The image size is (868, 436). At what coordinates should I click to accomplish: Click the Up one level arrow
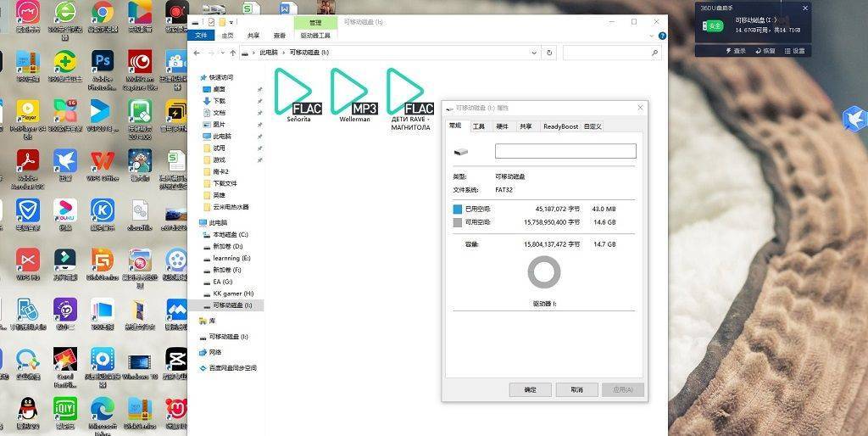233,53
